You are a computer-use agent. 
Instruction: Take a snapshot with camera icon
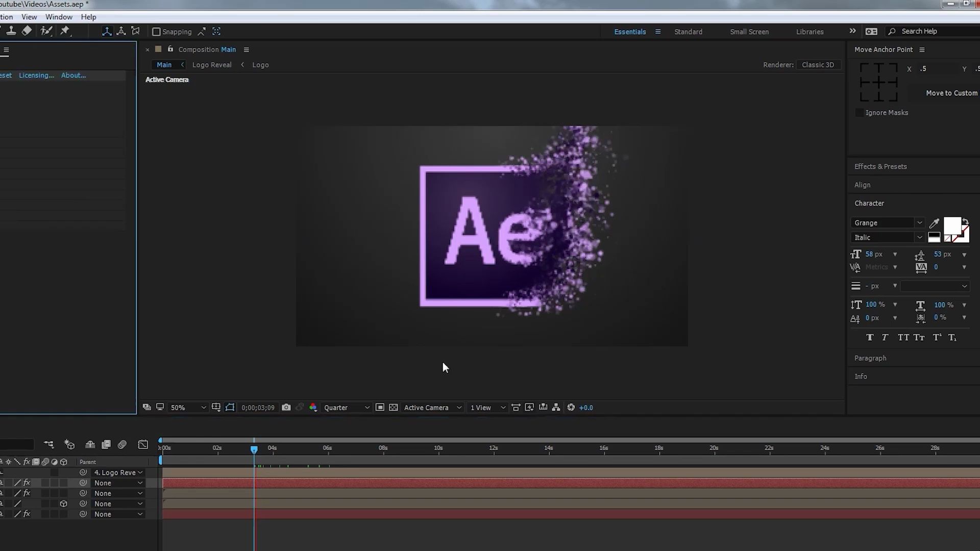coord(286,407)
